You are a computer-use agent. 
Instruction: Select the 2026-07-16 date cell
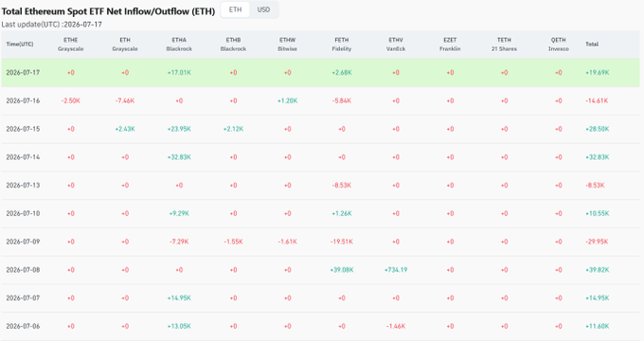pyautogui.click(x=23, y=100)
